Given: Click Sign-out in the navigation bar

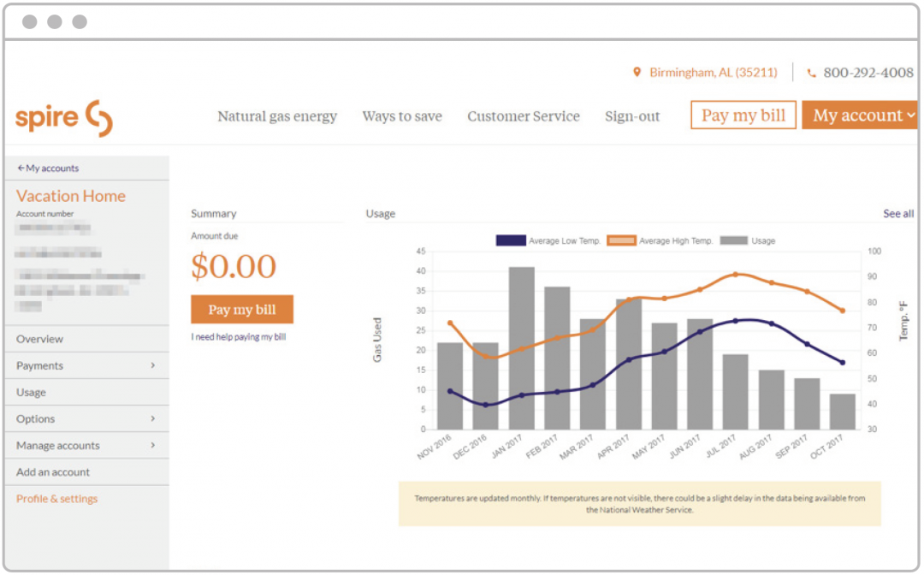Looking at the screenshot, I should [x=632, y=116].
